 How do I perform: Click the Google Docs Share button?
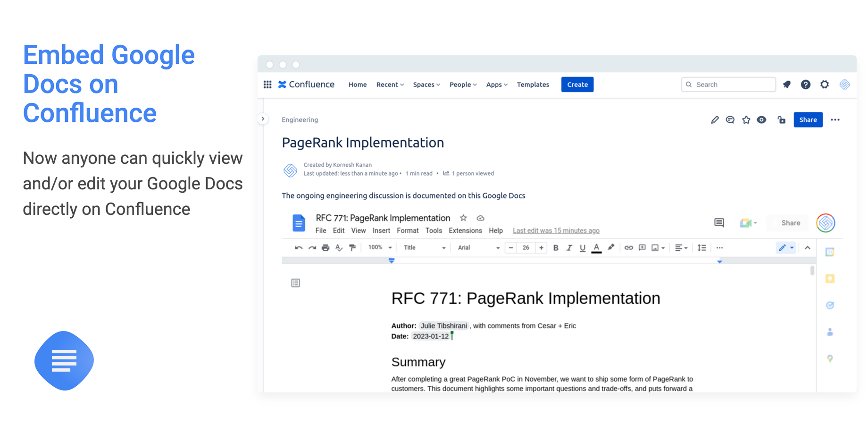click(787, 223)
